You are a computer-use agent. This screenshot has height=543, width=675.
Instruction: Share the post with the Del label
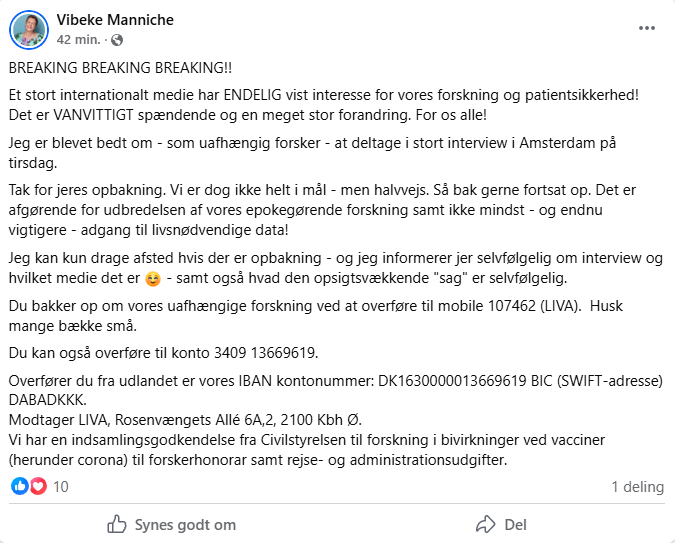(515, 524)
